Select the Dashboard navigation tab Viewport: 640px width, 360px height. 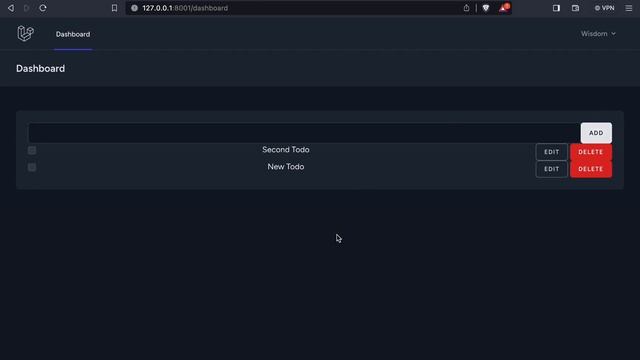click(73, 34)
